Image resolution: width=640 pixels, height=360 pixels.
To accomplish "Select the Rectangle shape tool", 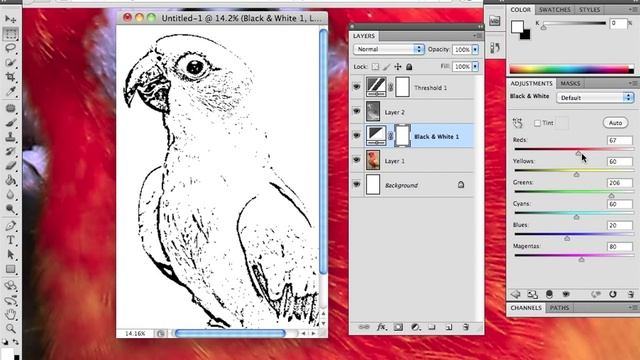I will tap(11, 269).
